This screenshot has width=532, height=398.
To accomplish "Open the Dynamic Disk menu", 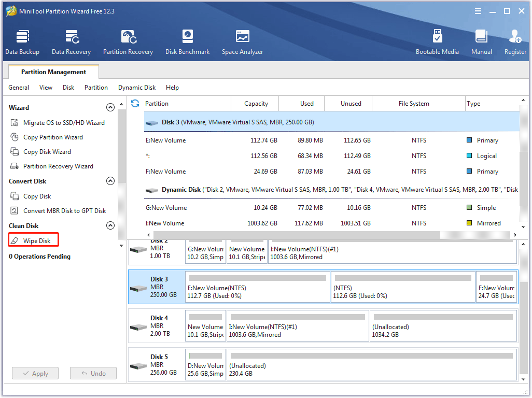I will [x=136, y=88].
